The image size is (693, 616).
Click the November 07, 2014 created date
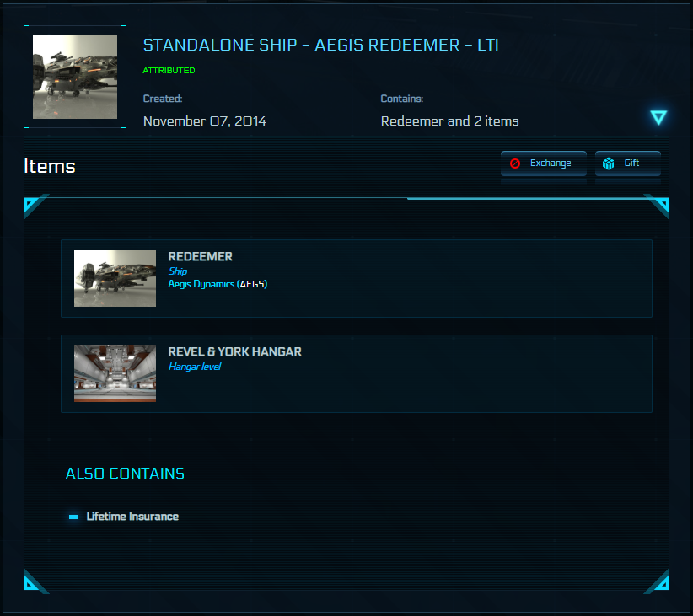[205, 121]
